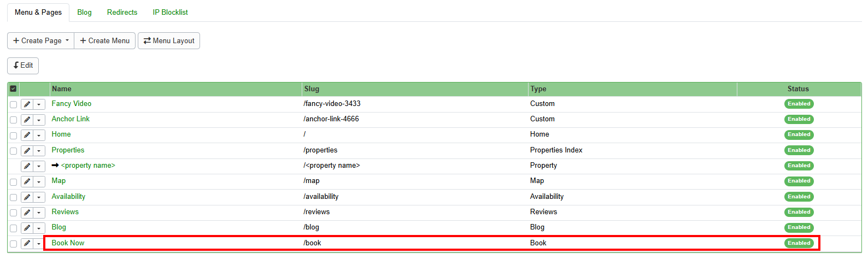Select the Menu & Pages tab
868x259 pixels.
click(x=38, y=12)
